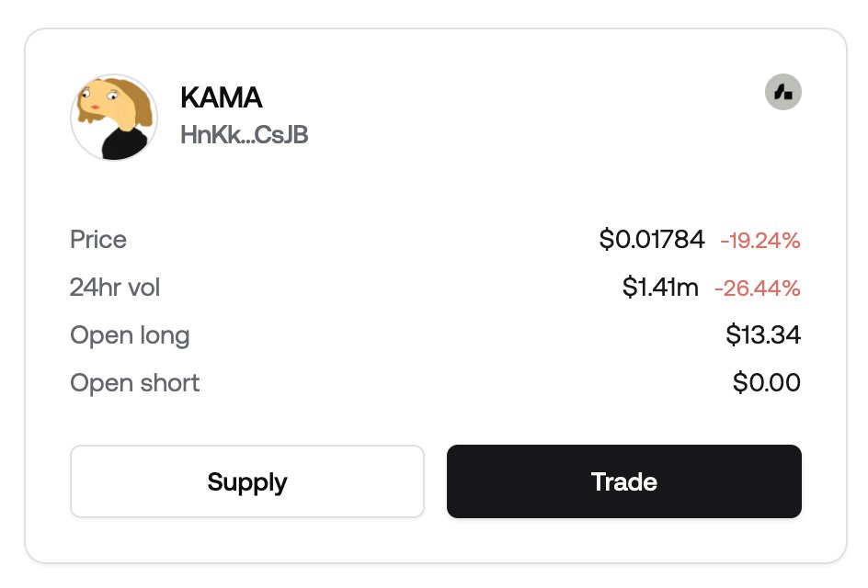The height and width of the screenshot is (588, 868).
Task: Click the -19.24% price change
Action: coord(760,241)
